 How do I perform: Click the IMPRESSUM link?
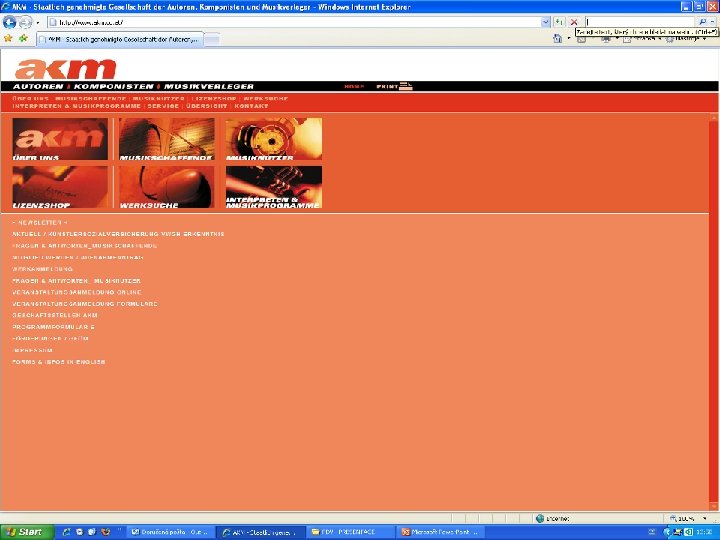coord(32,350)
